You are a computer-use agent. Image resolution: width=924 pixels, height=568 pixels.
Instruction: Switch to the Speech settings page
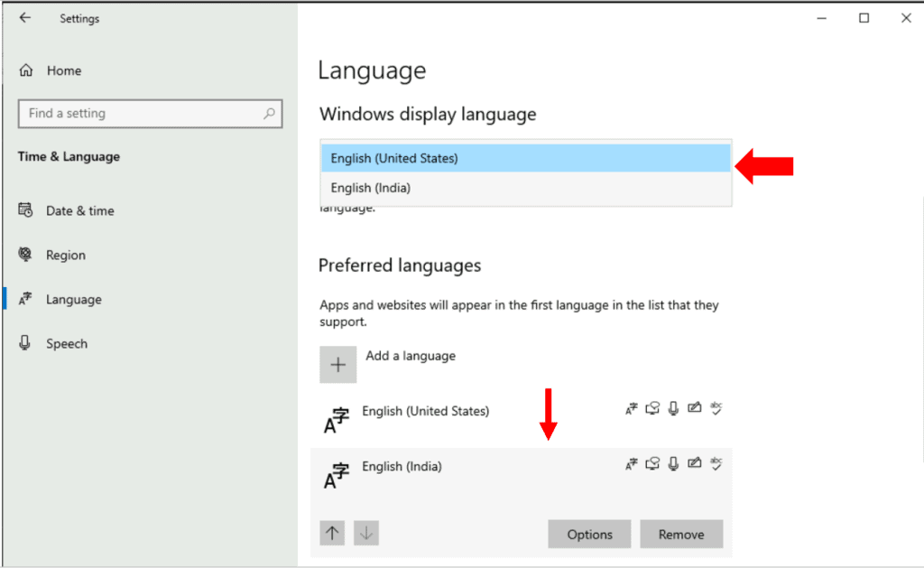click(x=66, y=344)
